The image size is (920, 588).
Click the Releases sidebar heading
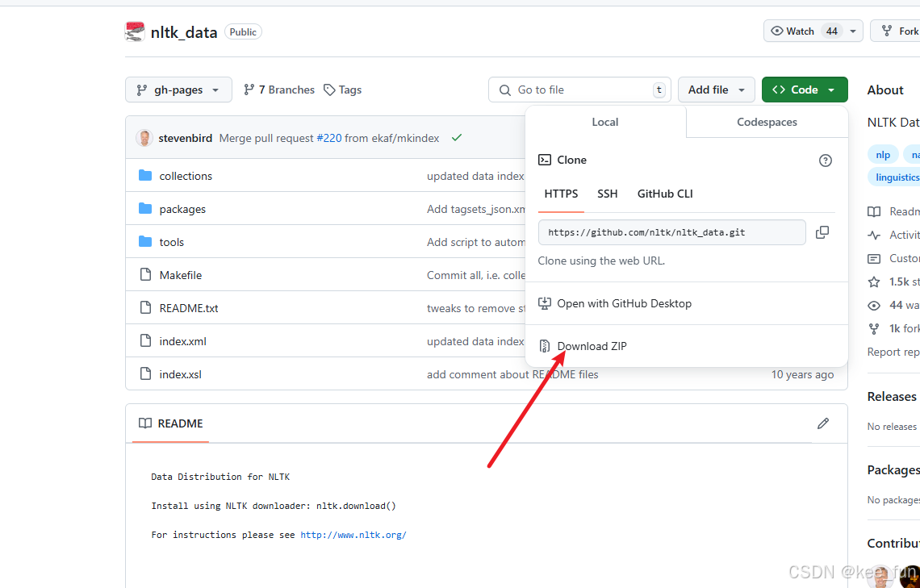[892, 396]
